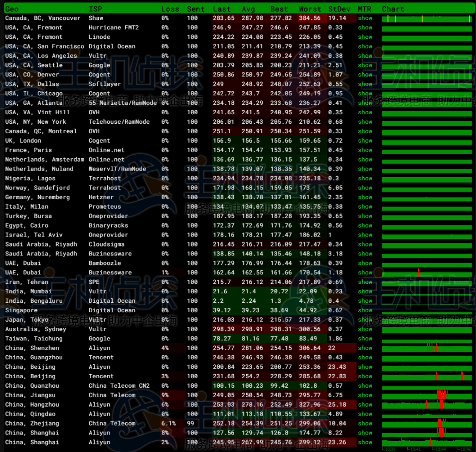Viewport: 476px width, 452px height.
Task: Click the chart bar for China Jiangsu
Action: tap(427, 395)
